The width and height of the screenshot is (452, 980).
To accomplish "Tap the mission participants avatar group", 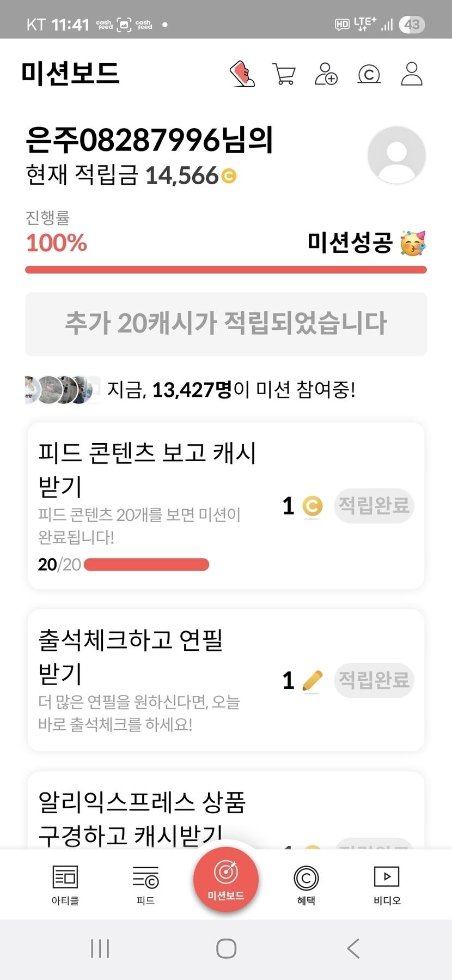I will [62, 390].
